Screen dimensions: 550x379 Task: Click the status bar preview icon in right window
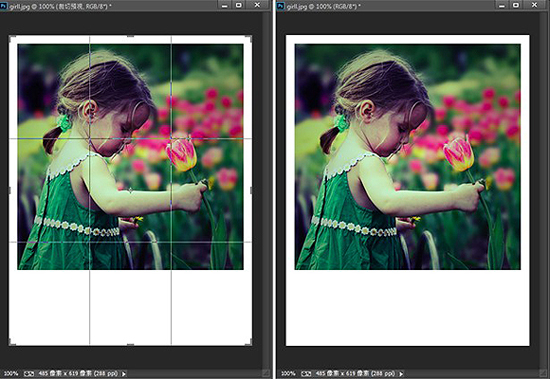point(306,374)
